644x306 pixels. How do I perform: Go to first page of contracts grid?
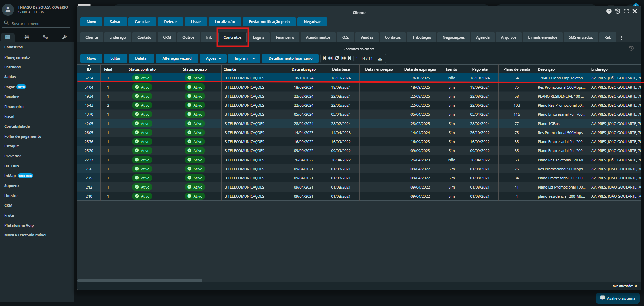pyautogui.click(x=324, y=58)
